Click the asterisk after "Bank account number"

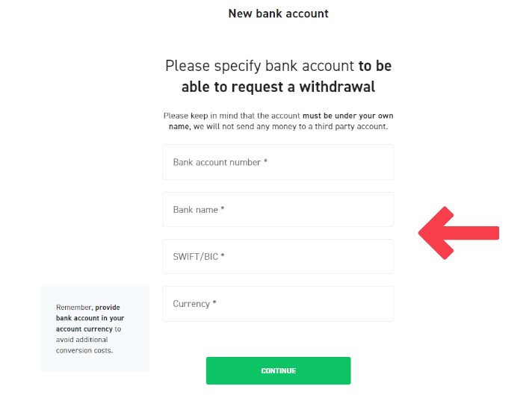265,162
